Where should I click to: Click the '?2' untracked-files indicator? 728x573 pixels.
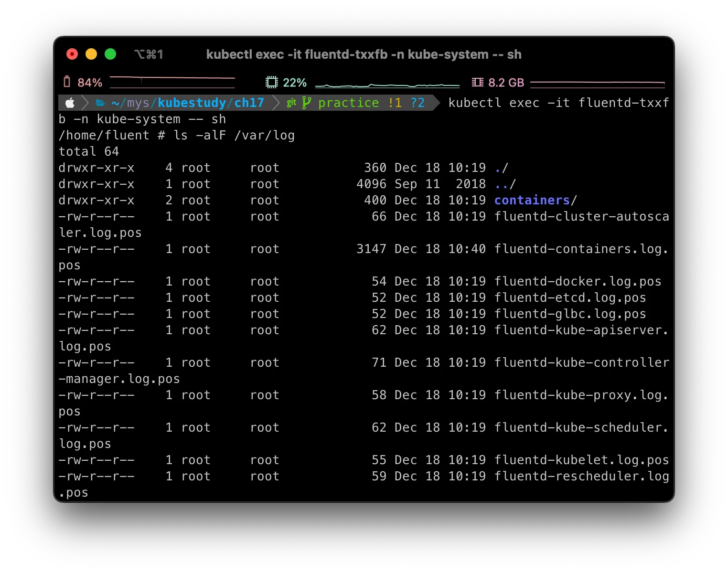point(418,103)
